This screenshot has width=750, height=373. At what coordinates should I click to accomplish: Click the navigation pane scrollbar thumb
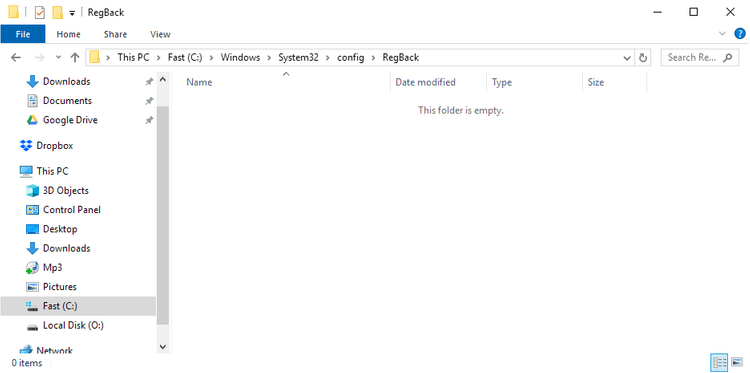tap(163, 215)
